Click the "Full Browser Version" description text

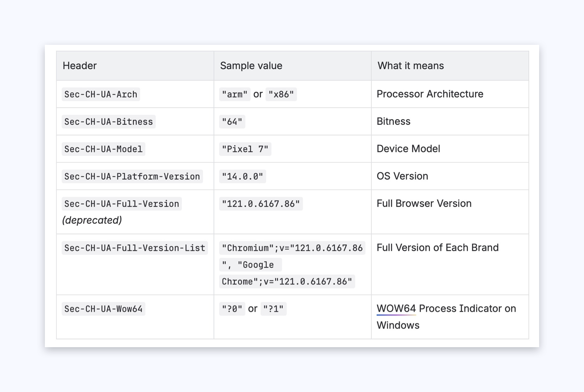coord(424,203)
